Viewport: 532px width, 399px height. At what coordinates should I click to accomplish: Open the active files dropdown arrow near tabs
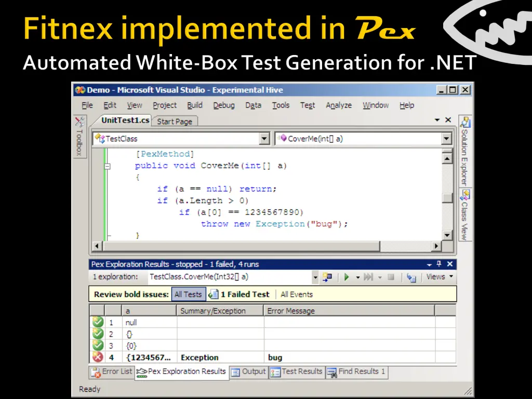click(x=437, y=120)
